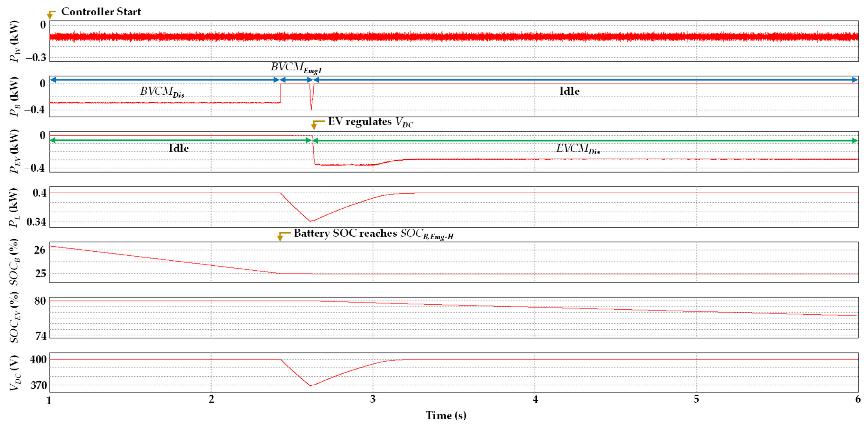Viewport: 868px width, 426px height.
Task: Click the '74' tick on the SOCEV axis
Action: [x=41, y=335]
